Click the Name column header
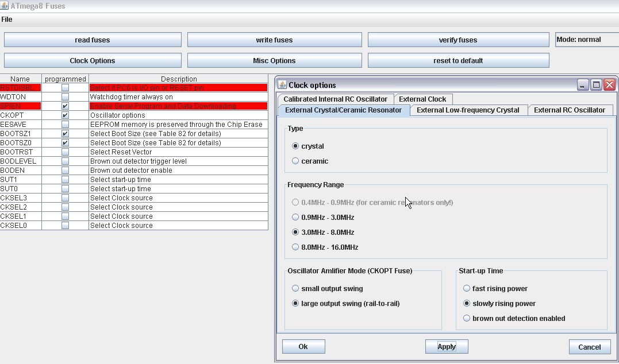Image resolution: width=619 pixels, height=364 pixels. click(20, 79)
